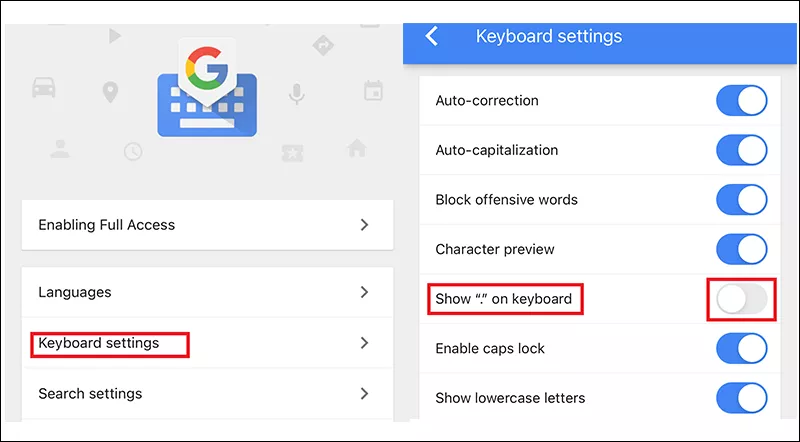Tap the back arrow in Keyboard settings header
Screen dimensions: 800x442
432,37
